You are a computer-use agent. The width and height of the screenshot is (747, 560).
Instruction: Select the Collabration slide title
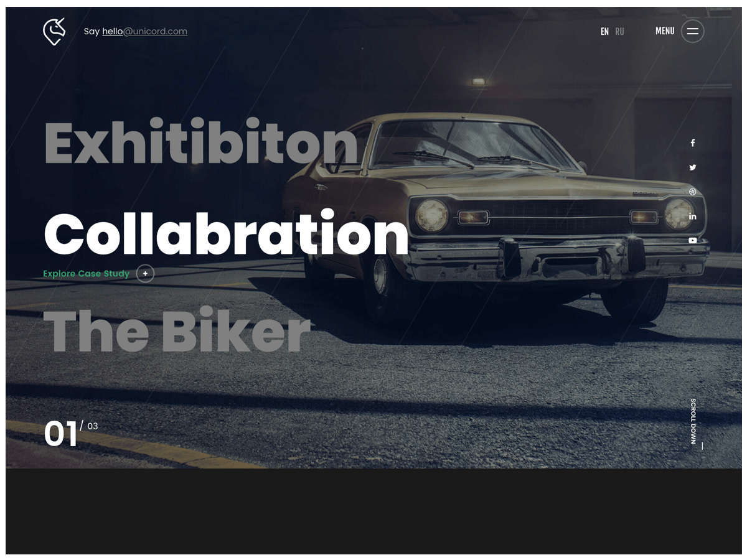tap(226, 235)
